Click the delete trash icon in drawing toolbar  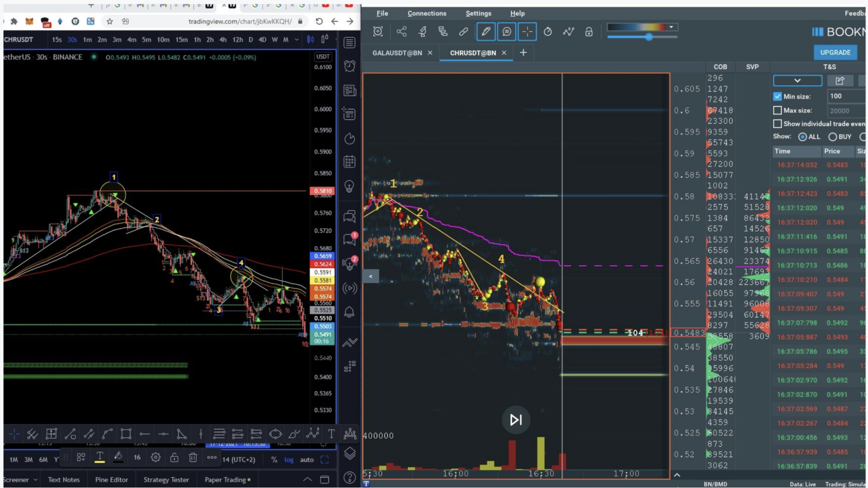click(193, 458)
